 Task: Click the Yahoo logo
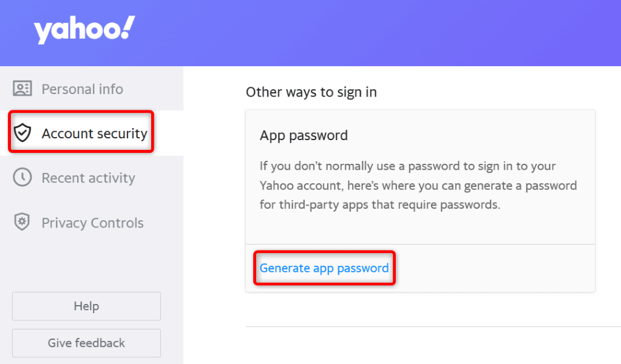point(84,30)
